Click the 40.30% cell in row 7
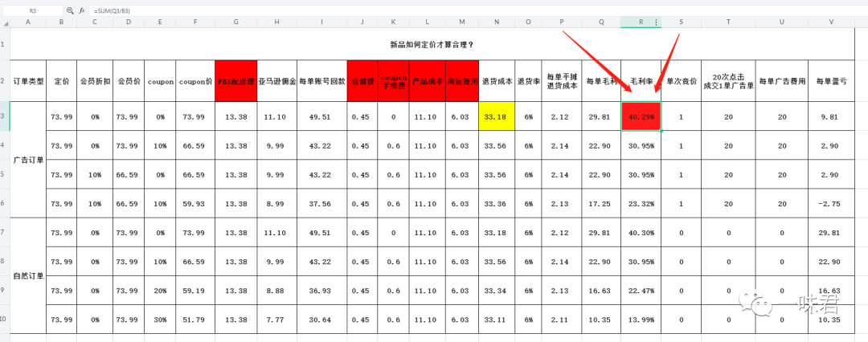Image resolution: width=868 pixels, height=342 pixels. (641, 233)
